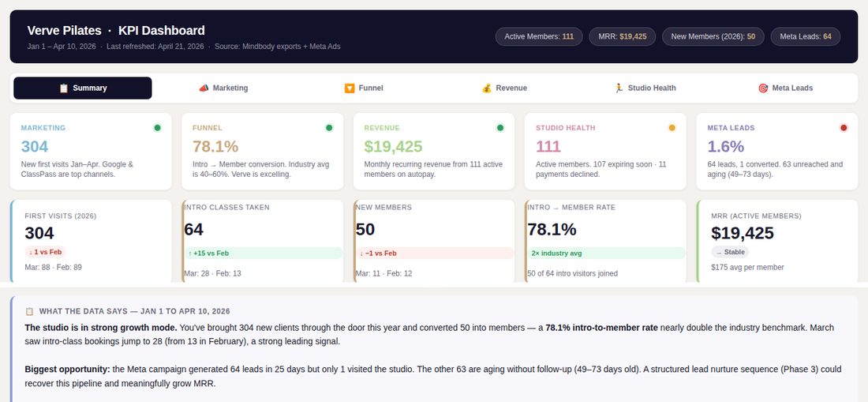The width and height of the screenshot is (868, 402).
Task: Click the '$175 avg per member' text
Action: click(747, 268)
